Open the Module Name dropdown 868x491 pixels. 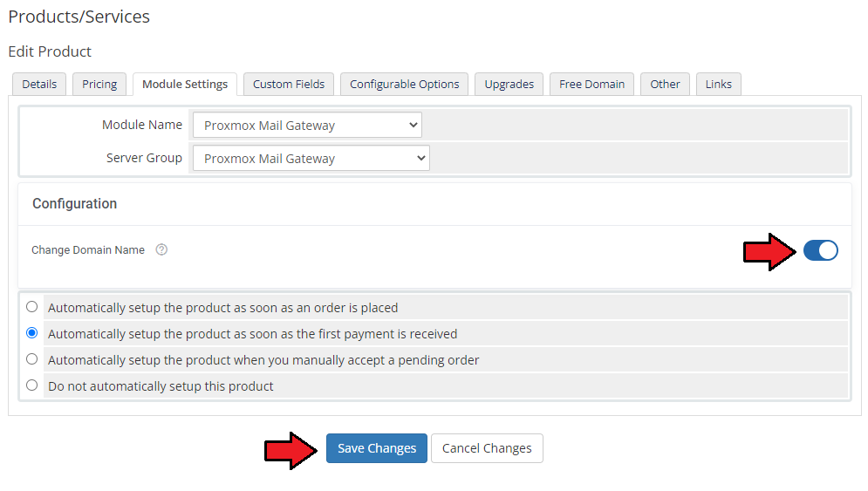[x=307, y=125]
